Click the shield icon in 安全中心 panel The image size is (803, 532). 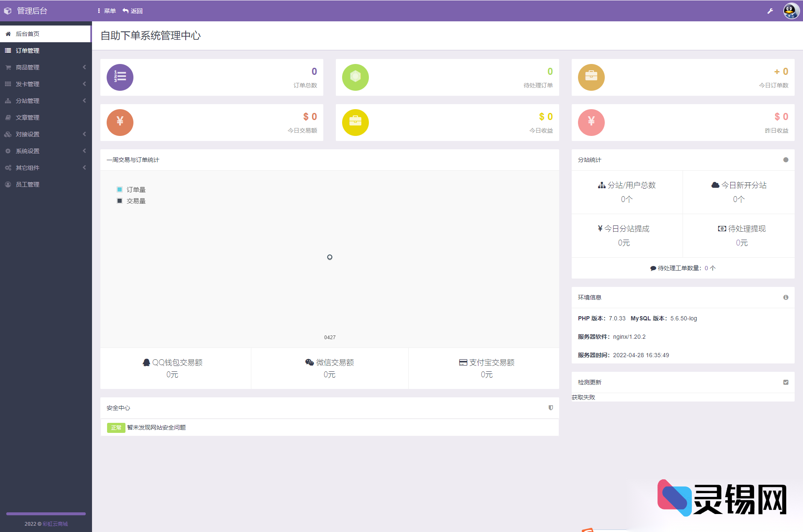[551, 408]
